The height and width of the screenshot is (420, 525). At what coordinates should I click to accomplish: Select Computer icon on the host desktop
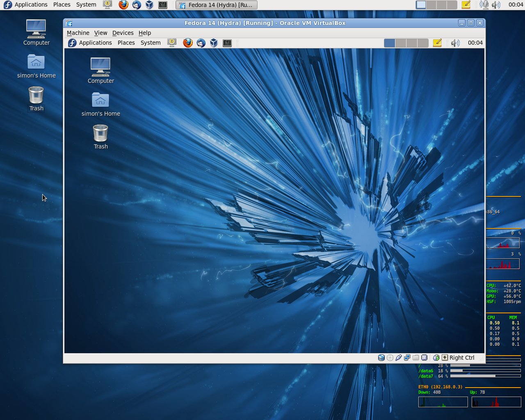(x=36, y=32)
